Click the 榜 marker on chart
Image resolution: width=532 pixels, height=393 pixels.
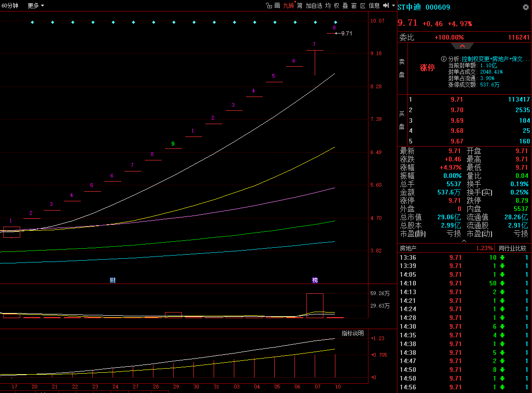point(315,280)
